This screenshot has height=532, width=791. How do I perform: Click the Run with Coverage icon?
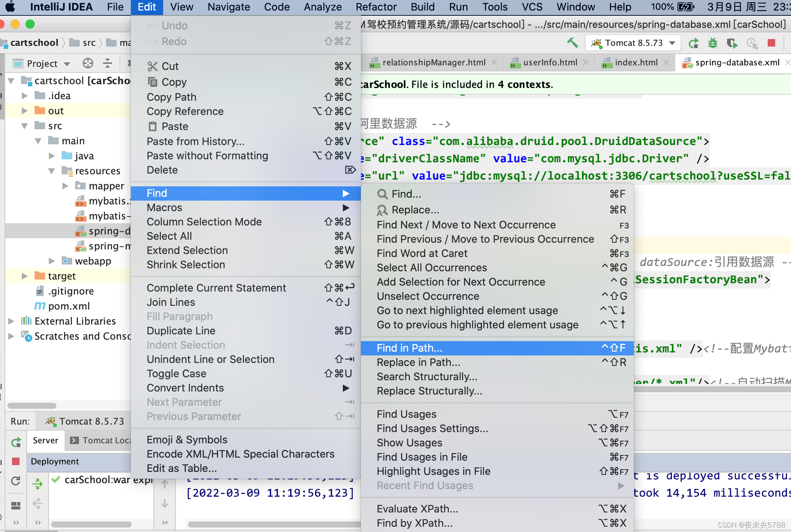(x=732, y=43)
